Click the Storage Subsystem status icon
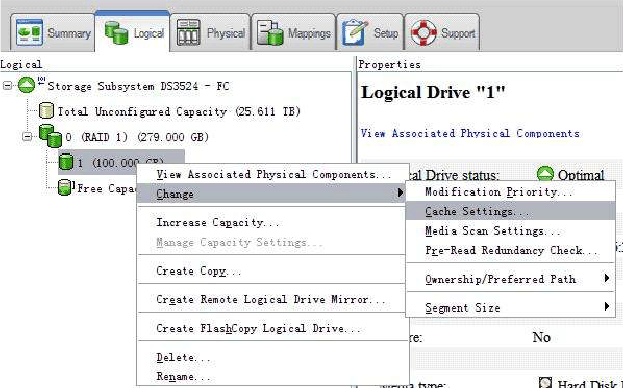This screenshot has height=388, width=623. (27, 85)
